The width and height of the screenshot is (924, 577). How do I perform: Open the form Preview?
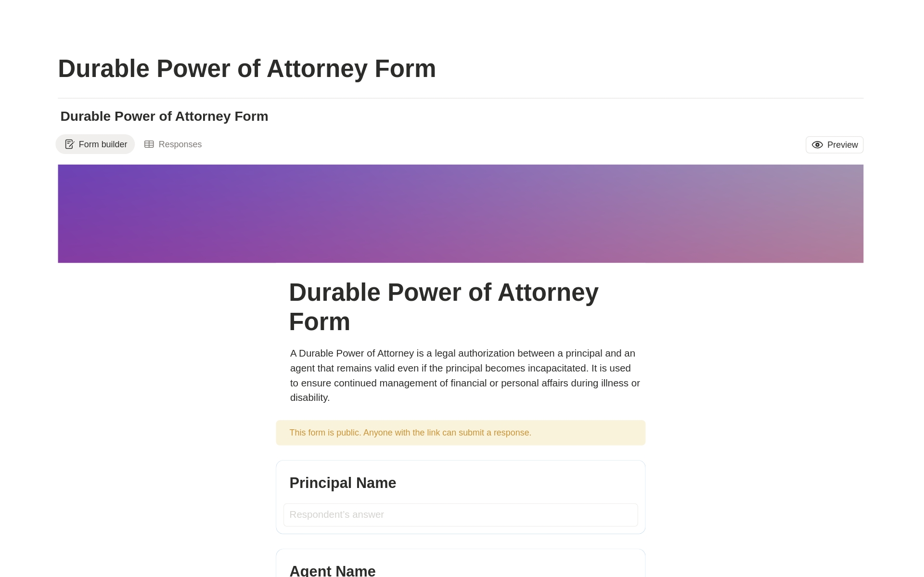pos(834,144)
